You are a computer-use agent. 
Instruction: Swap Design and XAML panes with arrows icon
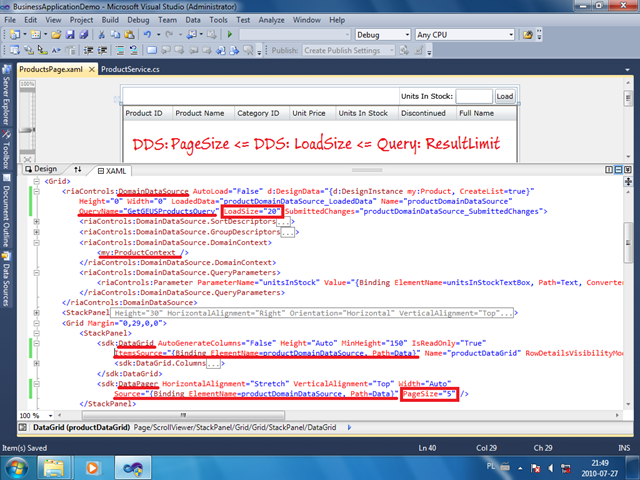point(78,169)
